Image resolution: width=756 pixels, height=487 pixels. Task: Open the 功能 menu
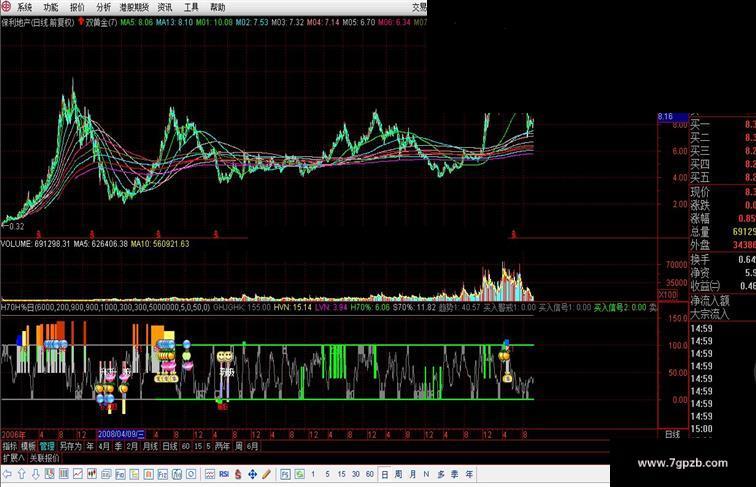[51, 7]
